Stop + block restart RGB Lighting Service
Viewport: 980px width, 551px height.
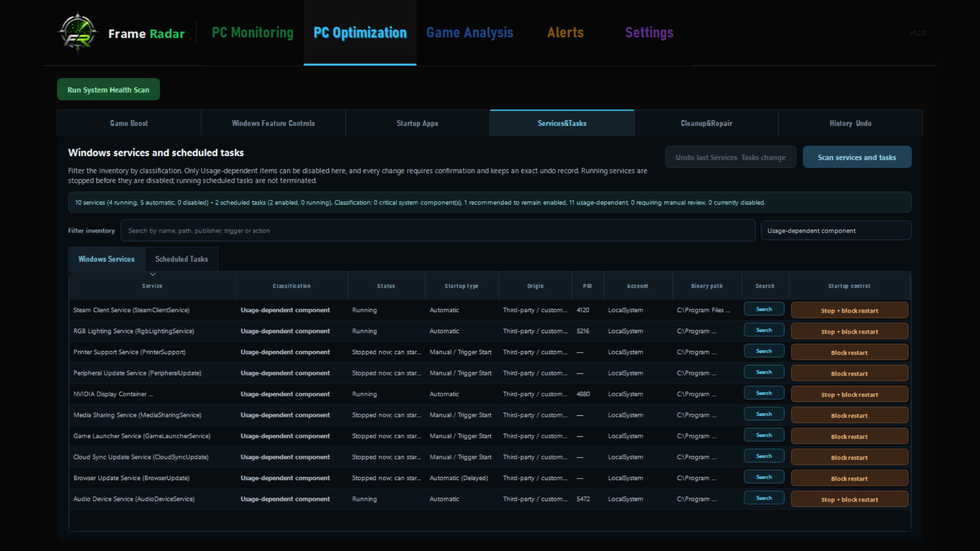click(849, 331)
